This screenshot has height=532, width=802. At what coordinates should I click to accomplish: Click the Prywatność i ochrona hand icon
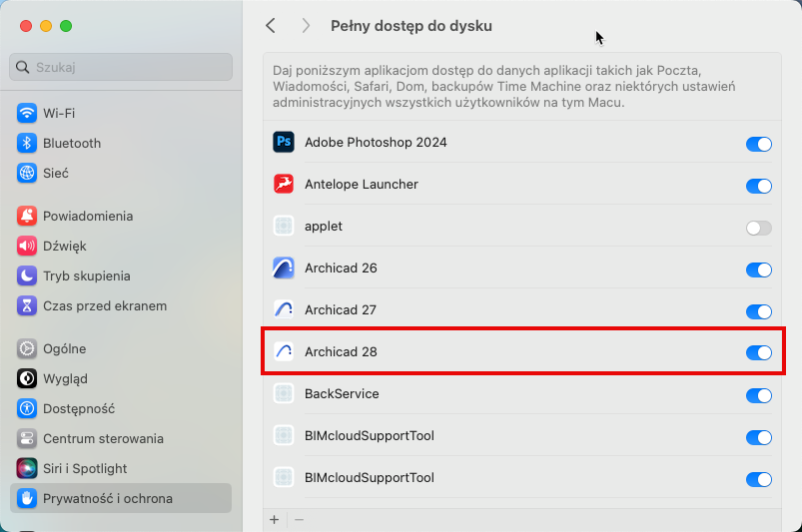(x=27, y=498)
